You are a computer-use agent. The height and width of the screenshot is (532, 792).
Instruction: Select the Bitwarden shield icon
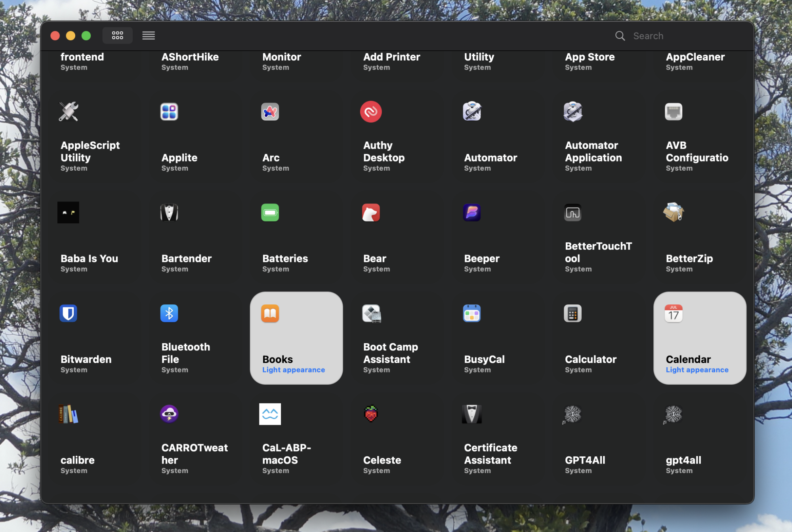(x=68, y=313)
